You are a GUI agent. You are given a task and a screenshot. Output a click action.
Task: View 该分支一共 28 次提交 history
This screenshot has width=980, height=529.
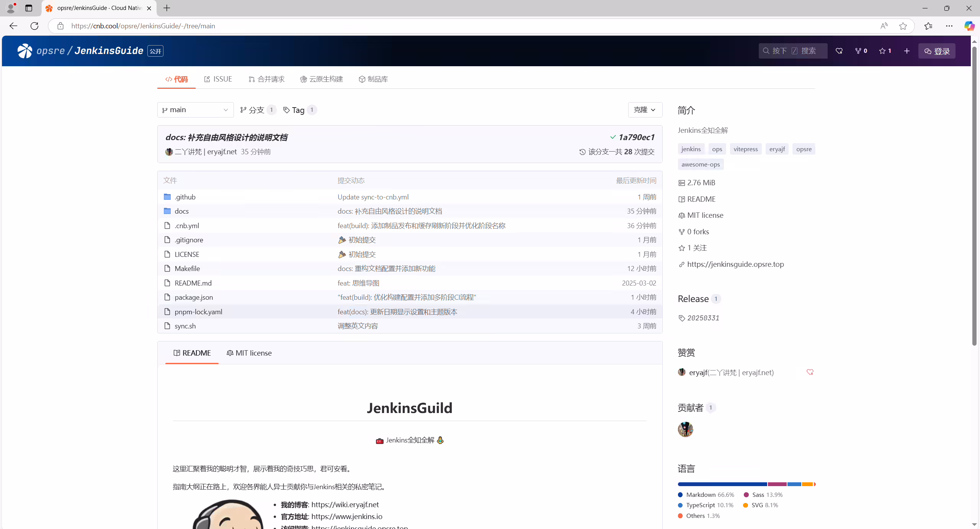[x=617, y=152]
